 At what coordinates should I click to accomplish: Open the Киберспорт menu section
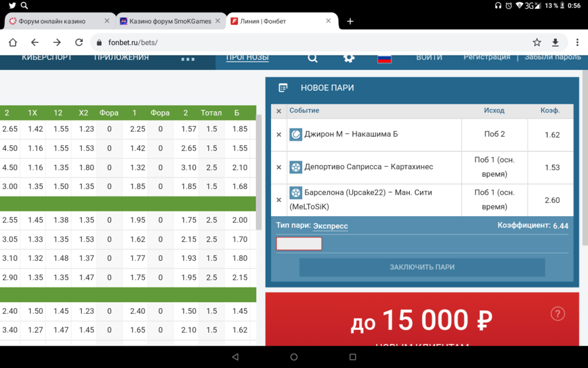46,58
